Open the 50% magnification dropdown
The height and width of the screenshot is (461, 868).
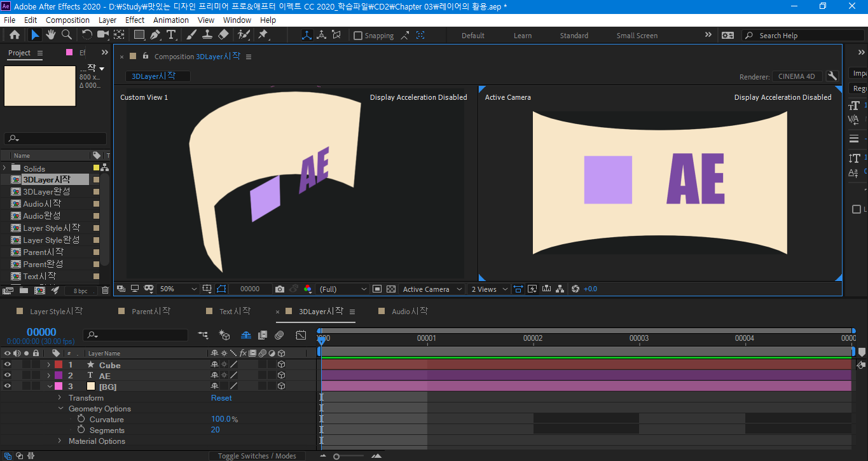click(178, 289)
